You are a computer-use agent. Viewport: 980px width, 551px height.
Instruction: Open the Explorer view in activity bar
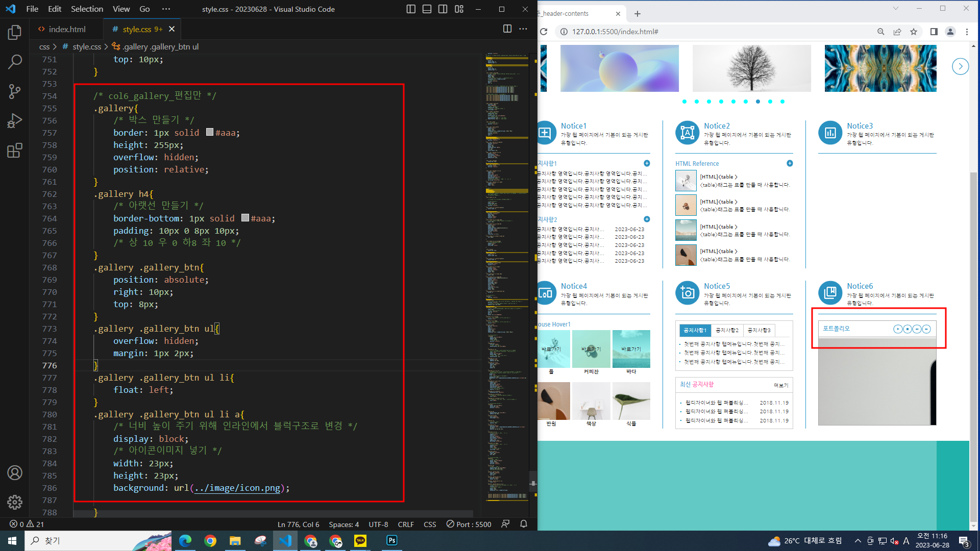click(x=15, y=33)
